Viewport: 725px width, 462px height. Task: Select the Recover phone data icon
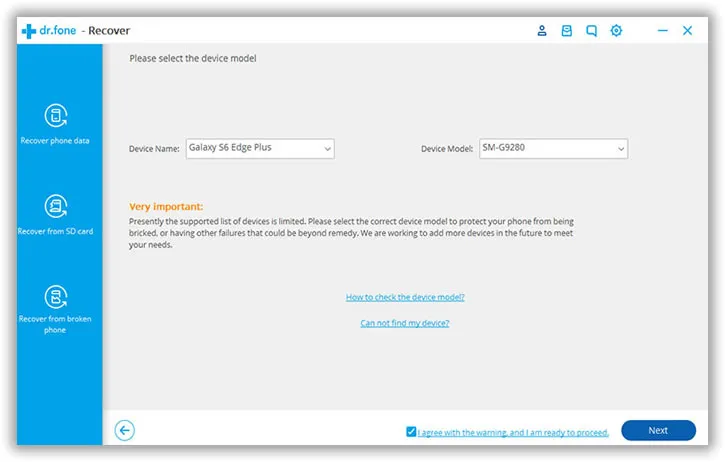tap(56, 115)
